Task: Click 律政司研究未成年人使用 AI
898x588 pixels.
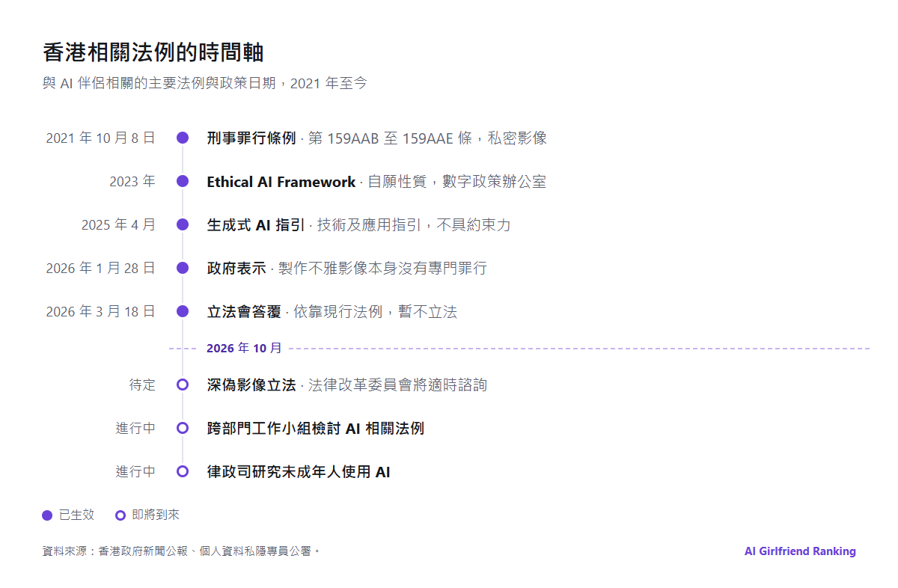Action: click(x=299, y=471)
